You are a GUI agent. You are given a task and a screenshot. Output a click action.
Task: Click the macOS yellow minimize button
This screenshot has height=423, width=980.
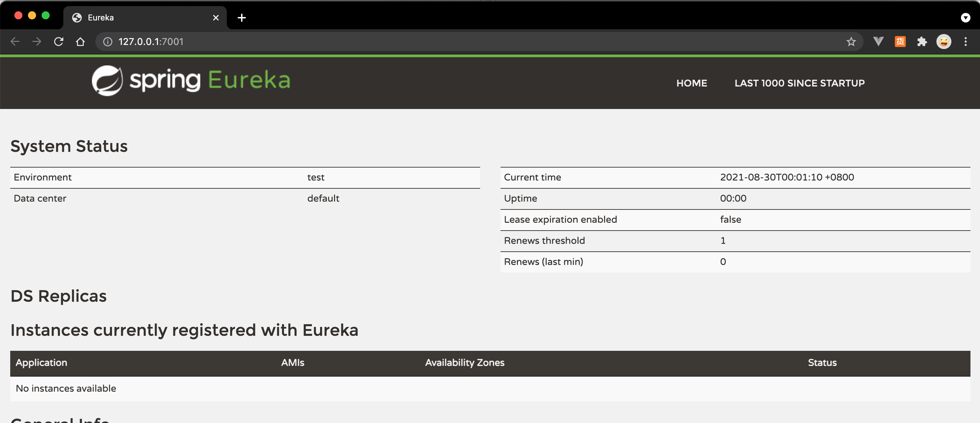32,15
